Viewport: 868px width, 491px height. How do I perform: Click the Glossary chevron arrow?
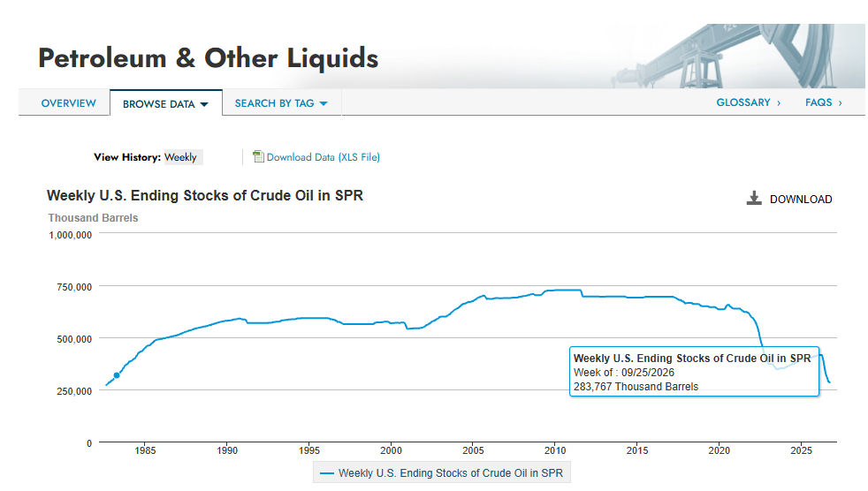pyautogui.click(x=779, y=102)
